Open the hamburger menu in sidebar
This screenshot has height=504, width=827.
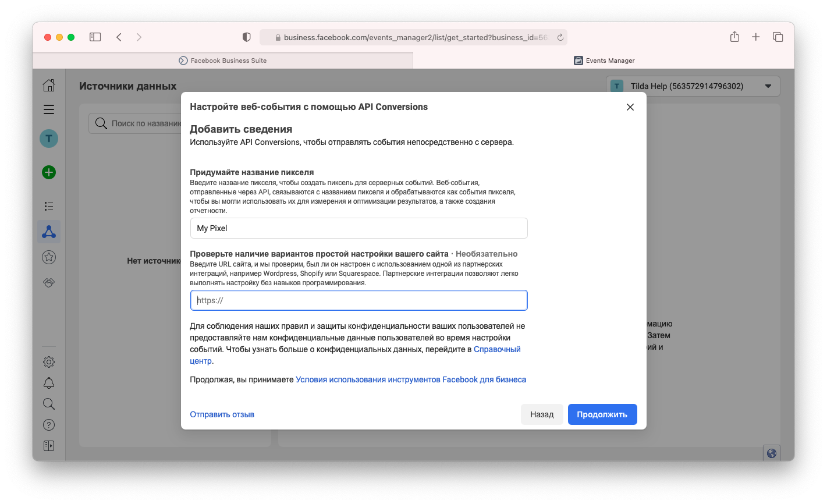pos(49,109)
